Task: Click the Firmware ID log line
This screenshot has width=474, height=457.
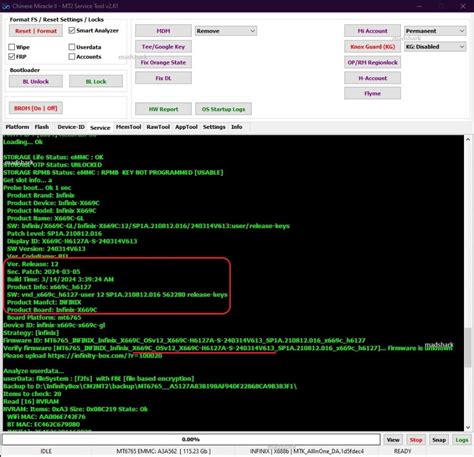Action: (184, 340)
